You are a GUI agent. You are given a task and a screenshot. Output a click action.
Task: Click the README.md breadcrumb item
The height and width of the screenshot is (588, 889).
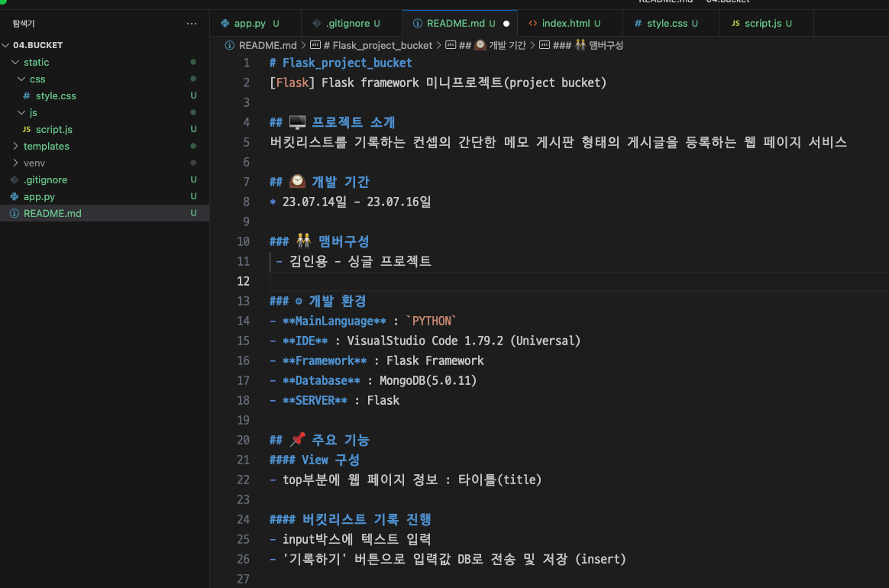point(267,45)
